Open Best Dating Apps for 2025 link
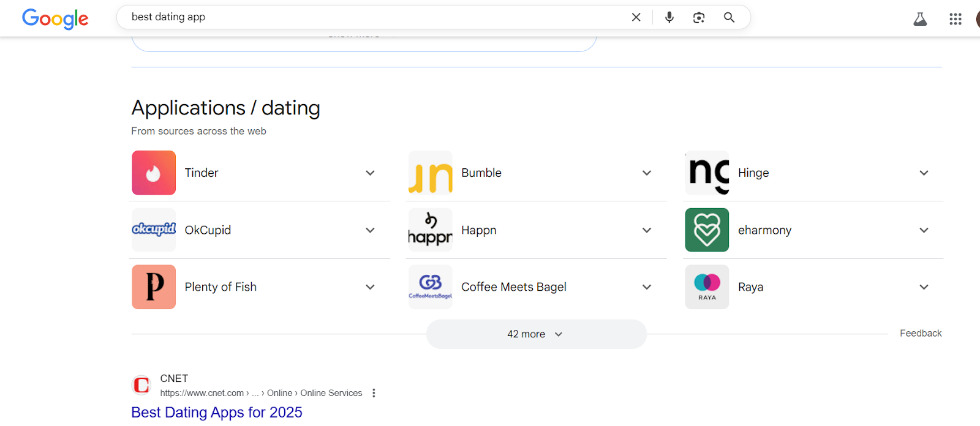 coord(217,413)
